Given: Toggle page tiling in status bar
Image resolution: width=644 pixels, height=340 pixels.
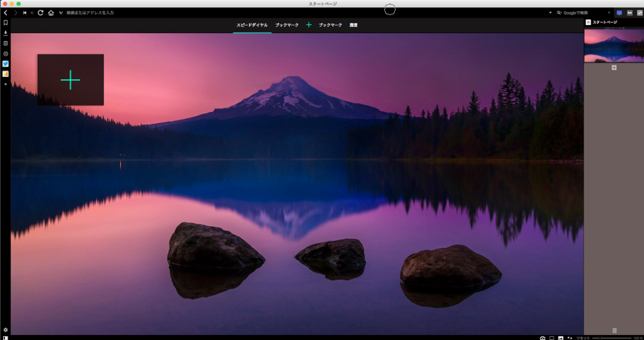Looking at the screenshot, I should tap(552, 338).
